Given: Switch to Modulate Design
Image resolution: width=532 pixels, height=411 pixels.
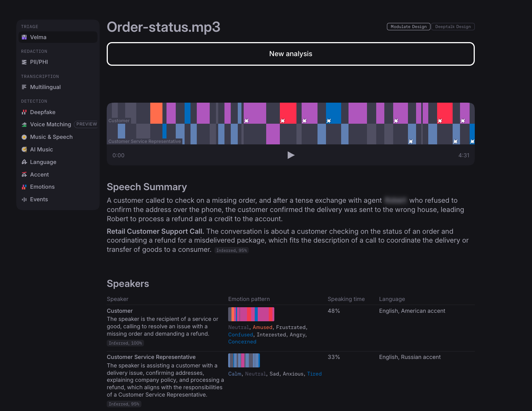Looking at the screenshot, I should point(409,27).
